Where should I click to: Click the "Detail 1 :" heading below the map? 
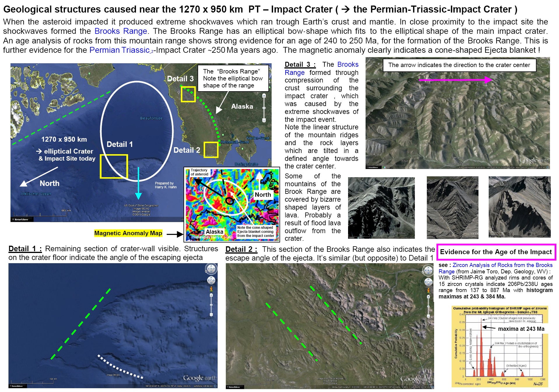click(x=25, y=249)
